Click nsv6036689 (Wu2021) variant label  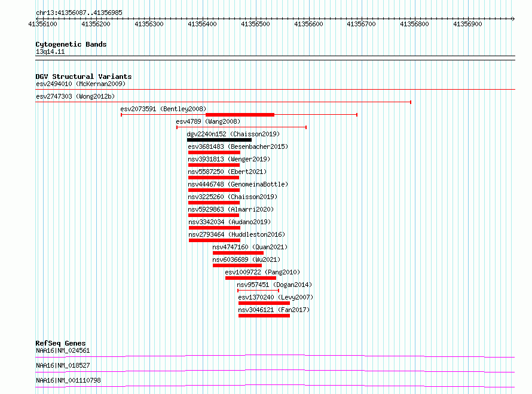246,259
